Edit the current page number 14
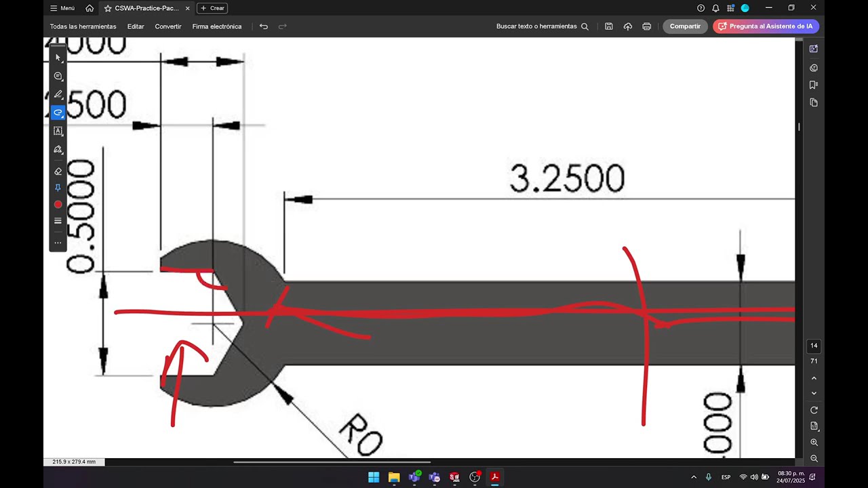The image size is (868, 488). pos(814,346)
